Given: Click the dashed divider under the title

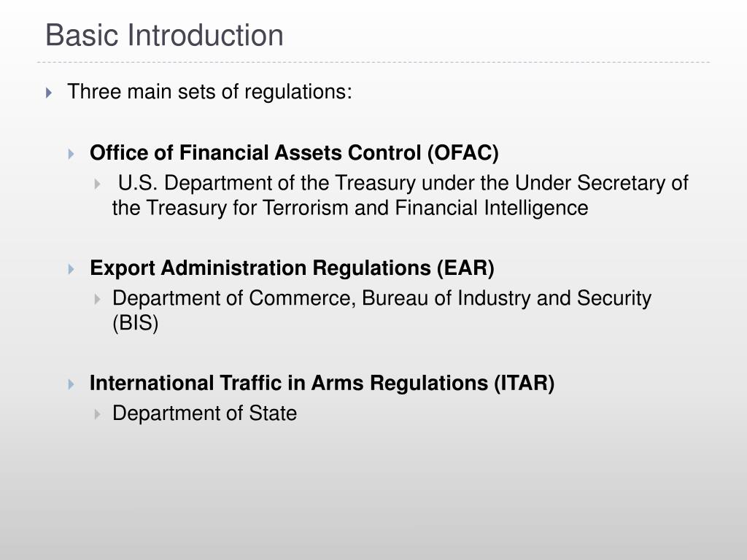Looking at the screenshot, I should pyautogui.click(x=373, y=62).
